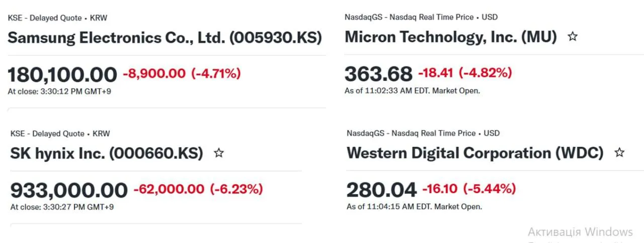Click Samsung's -8,900.00 (-4.71%) change
The height and width of the screenshot is (243, 644).
pos(182,73)
